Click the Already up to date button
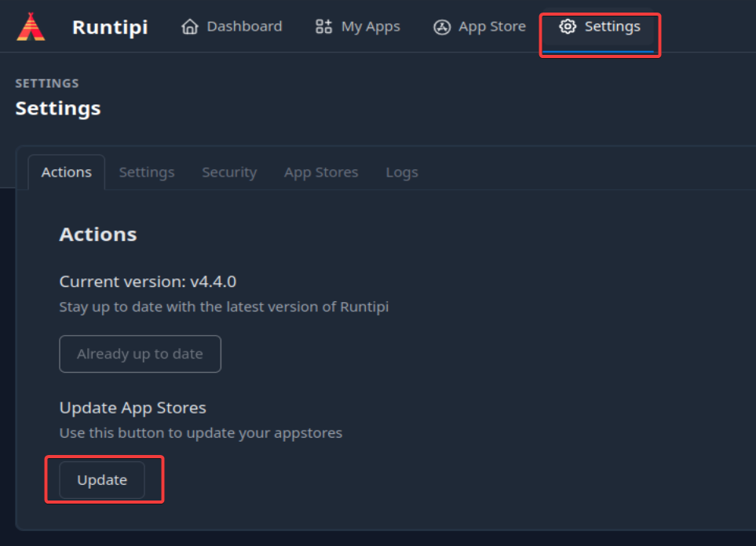 click(x=141, y=354)
